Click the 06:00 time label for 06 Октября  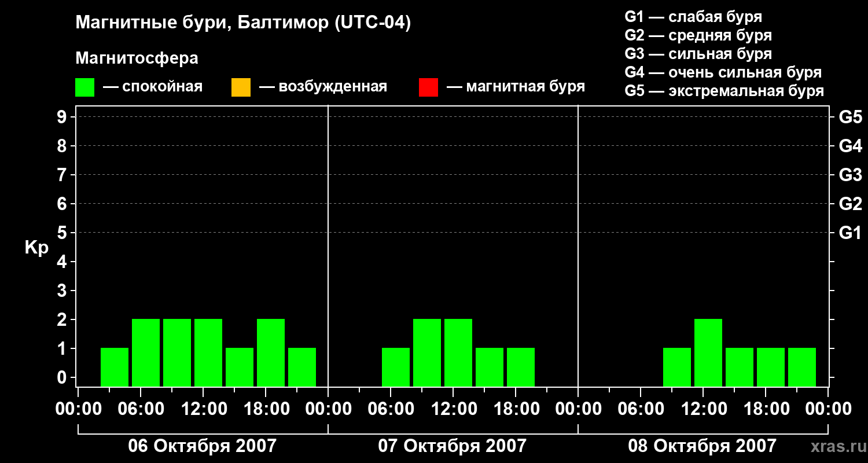pyautogui.click(x=141, y=409)
